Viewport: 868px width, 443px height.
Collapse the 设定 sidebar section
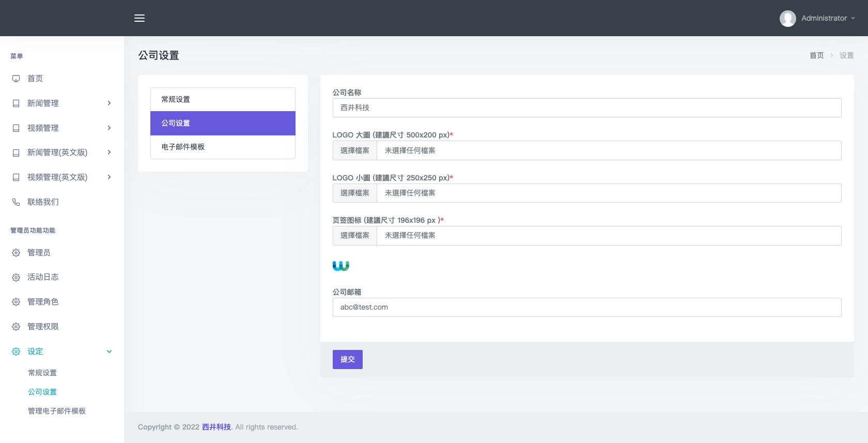109,352
